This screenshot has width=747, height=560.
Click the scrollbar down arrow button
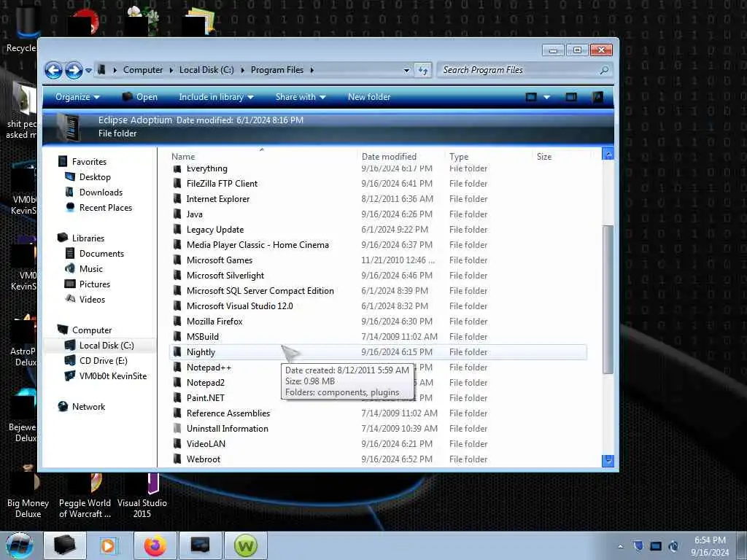pyautogui.click(x=608, y=461)
